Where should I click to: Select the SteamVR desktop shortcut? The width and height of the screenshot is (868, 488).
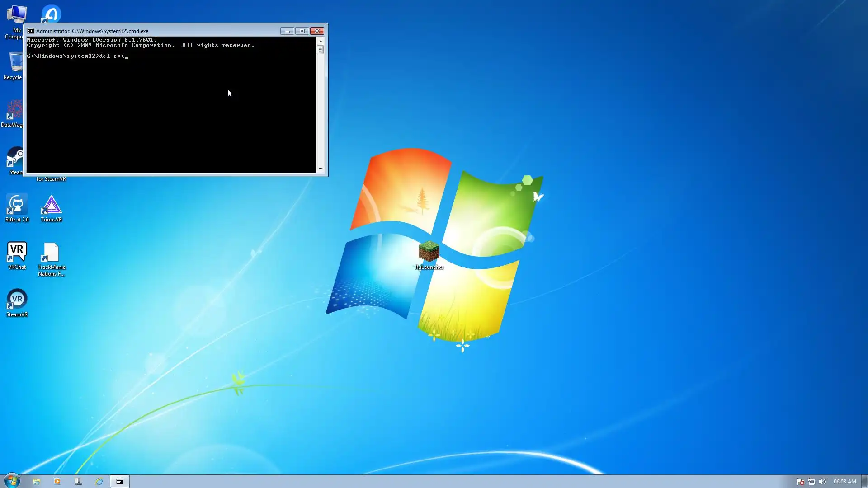coord(17,300)
